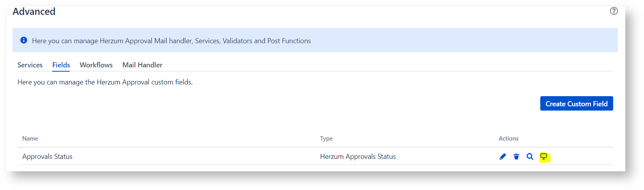This screenshot has width=644, height=190.
Task: Open the Workflows tab
Action: pyautogui.click(x=96, y=65)
